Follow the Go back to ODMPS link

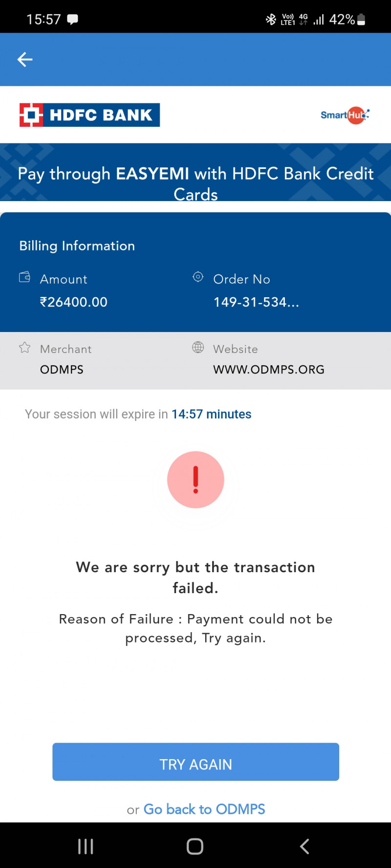204,809
